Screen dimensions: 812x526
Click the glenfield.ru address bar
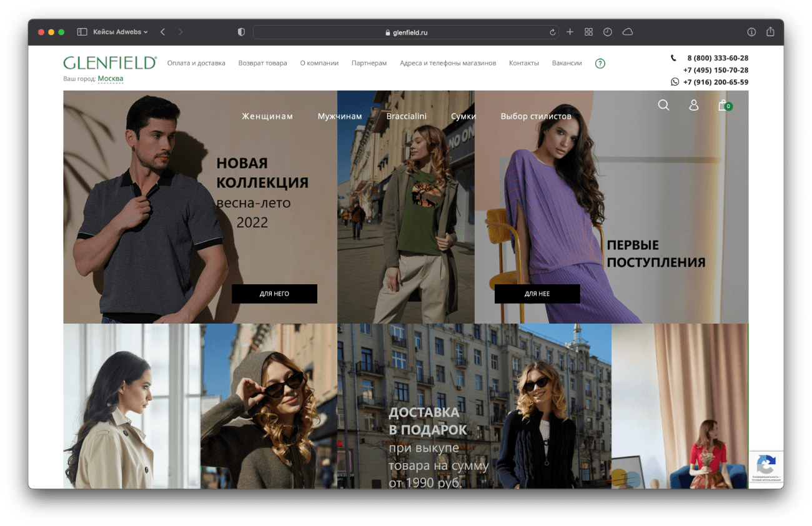tap(406, 32)
